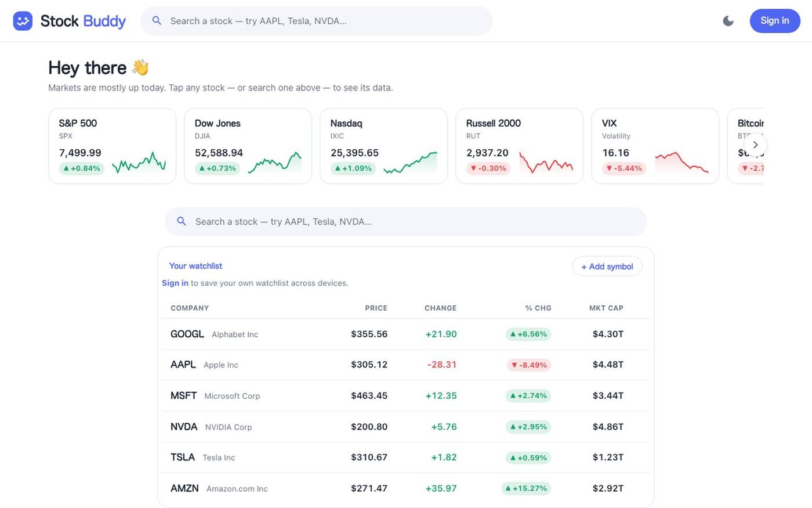Click the Alphabet Inc company name
The image size is (812, 508).
[x=235, y=334]
